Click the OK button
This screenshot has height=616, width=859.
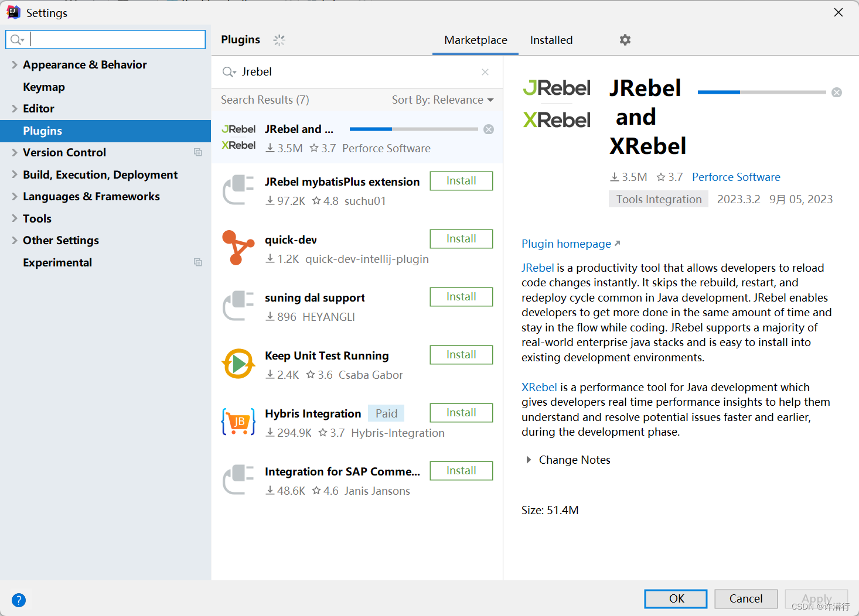pos(676,598)
